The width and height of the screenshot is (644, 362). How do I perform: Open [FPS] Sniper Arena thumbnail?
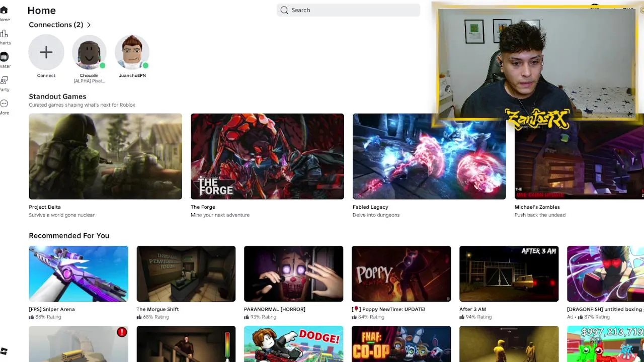click(78, 274)
